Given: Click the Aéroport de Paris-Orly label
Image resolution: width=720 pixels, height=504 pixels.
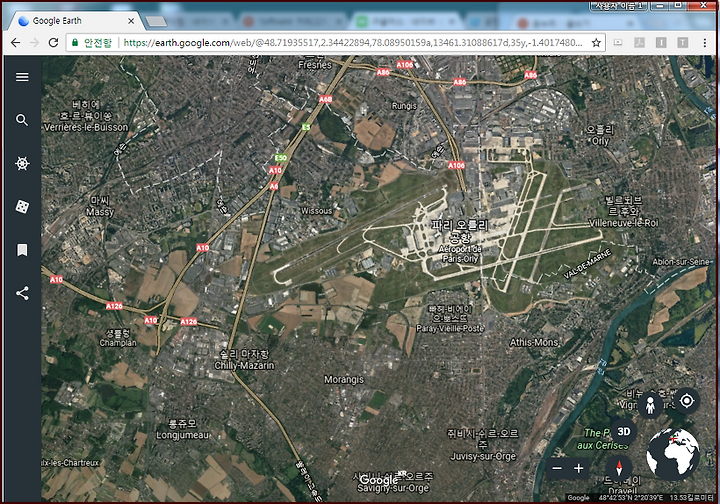Looking at the screenshot, I should pyautogui.click(x=460, y=254).
